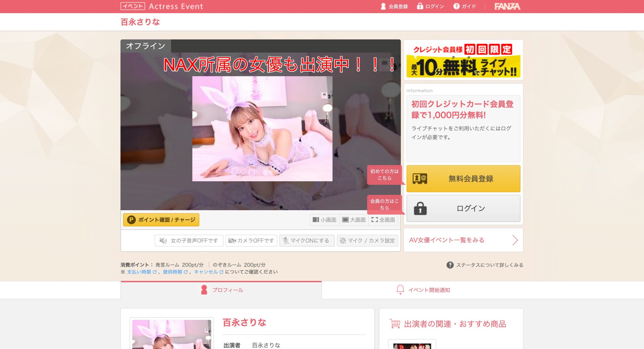Click the 会員登録 person icon in header
This screenshot has width=644, height=349.
[x=383, y=6]
